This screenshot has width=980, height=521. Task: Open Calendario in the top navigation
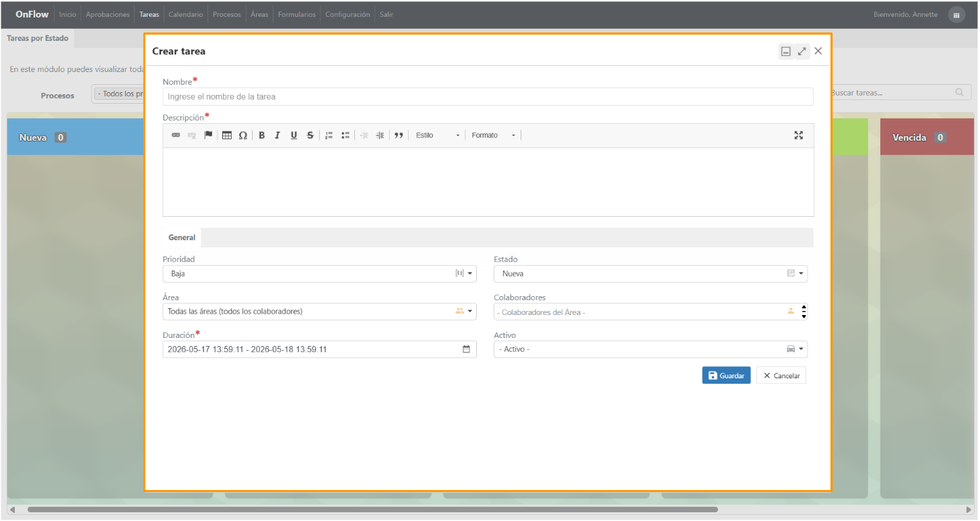(x=186, y=14)
